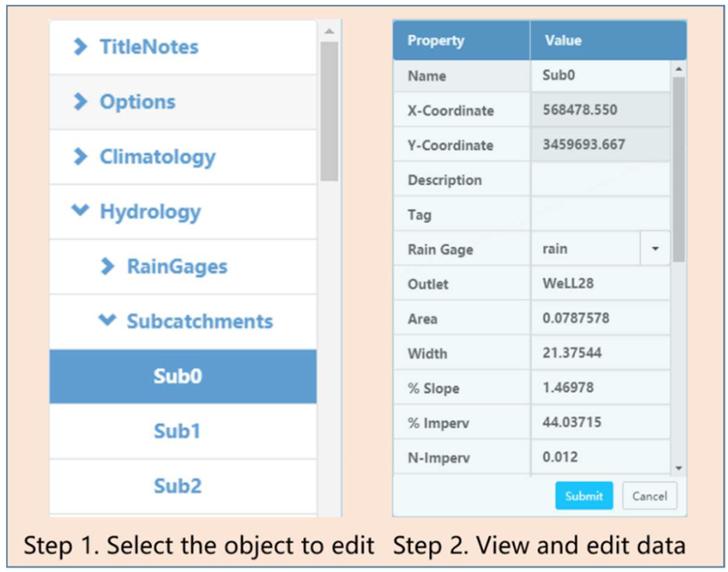The image size is (728, 572).
Task: Select the Sub0 subcatchment
Action: (177, 376)
